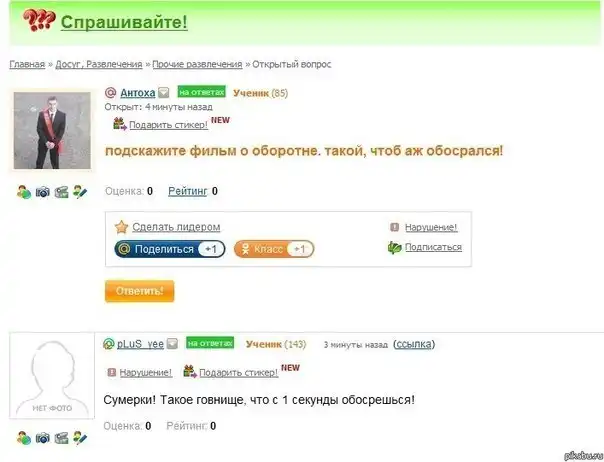Click the Подписаться link

click(433, 247)
